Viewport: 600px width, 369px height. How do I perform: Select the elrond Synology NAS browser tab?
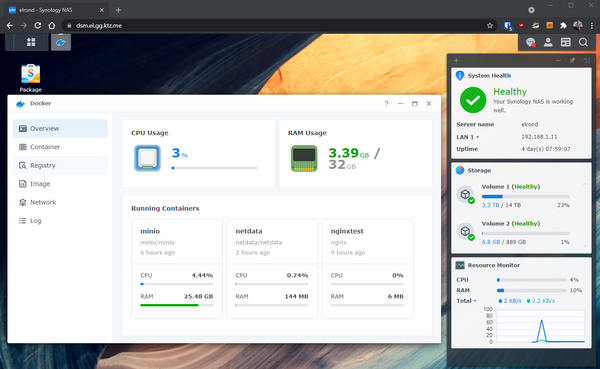tap(56, 10)
